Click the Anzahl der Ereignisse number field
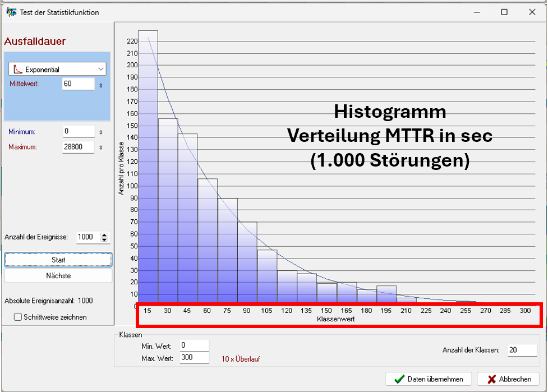The width and height of the screenshot is (548, 392). click(86, 237)
